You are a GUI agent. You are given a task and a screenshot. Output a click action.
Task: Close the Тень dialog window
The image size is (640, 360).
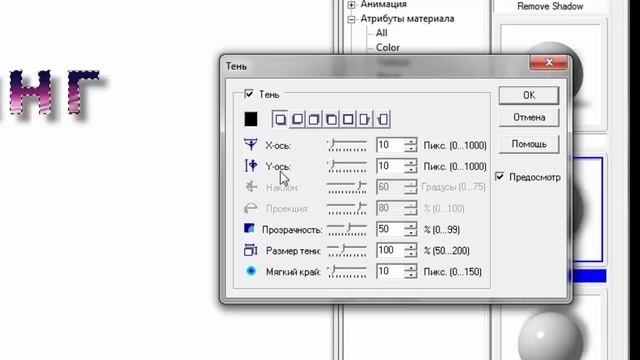(549, 62)
